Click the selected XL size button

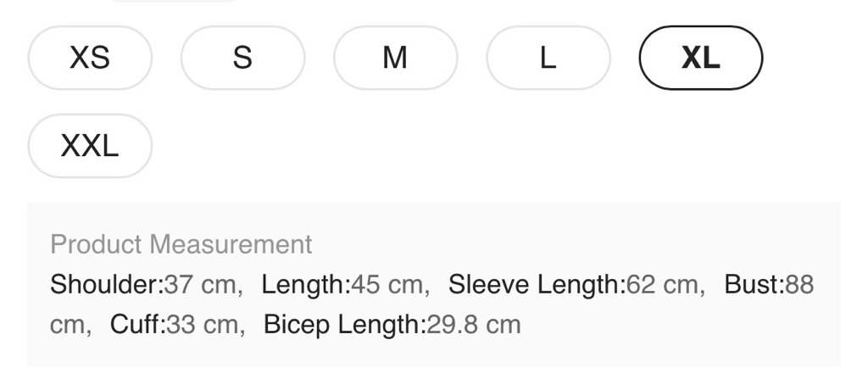coord(700,58)
